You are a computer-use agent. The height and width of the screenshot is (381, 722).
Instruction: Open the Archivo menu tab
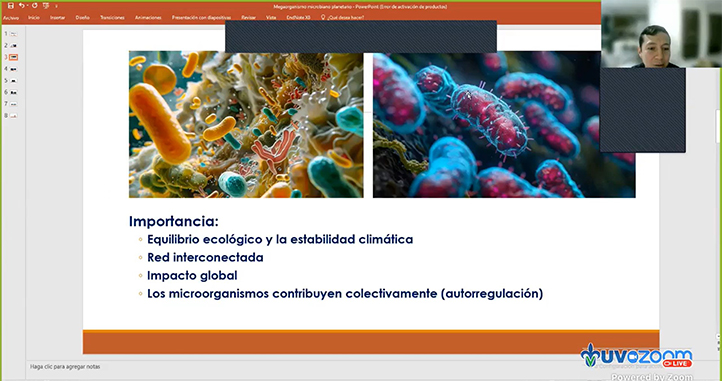(11, 18)
